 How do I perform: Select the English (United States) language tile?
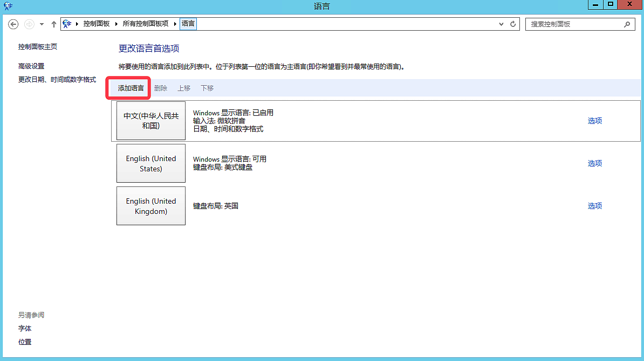tap(151, 163)
